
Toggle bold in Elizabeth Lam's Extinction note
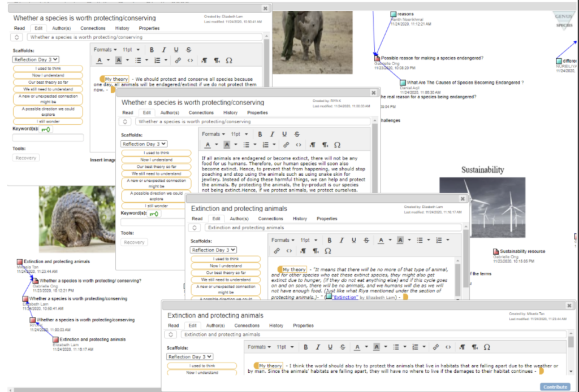(x=330, y=240)
